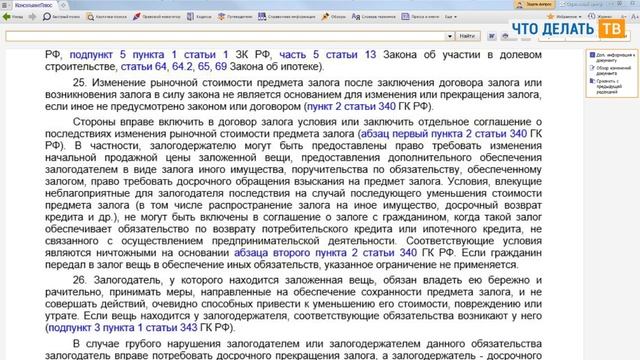Viewport: 640px width, 360px height.
Task: Focus the document search input field
Action: pyautogui.click(x=225, y=36)
